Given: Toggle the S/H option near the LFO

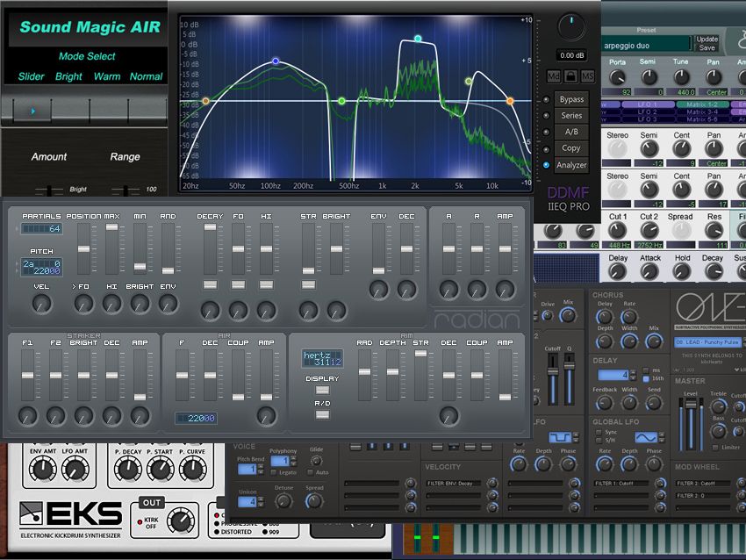Looking at the screenshot, I should [599, 441].
